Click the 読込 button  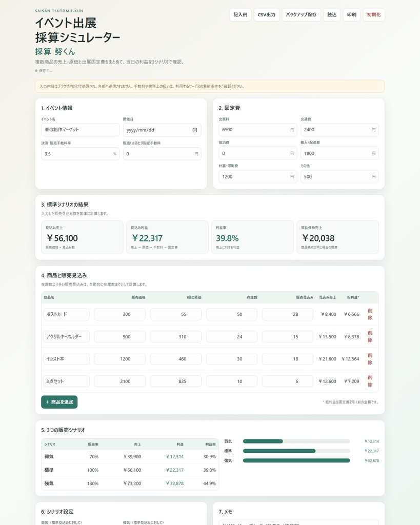coord(332,15)
